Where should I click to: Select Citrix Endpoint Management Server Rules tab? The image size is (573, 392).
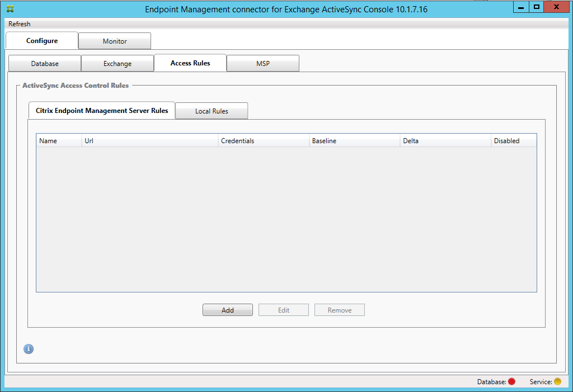(x=102, y=110)
